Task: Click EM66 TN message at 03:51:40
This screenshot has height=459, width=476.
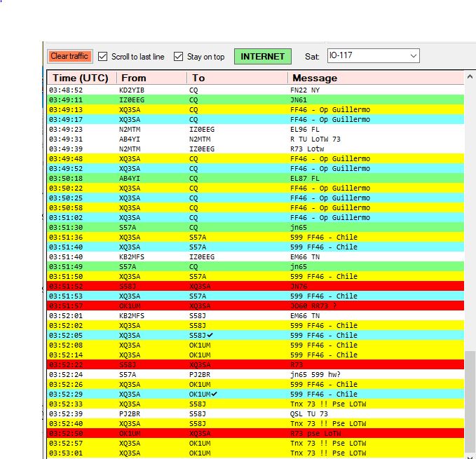Action: click(x=305, y=257)
